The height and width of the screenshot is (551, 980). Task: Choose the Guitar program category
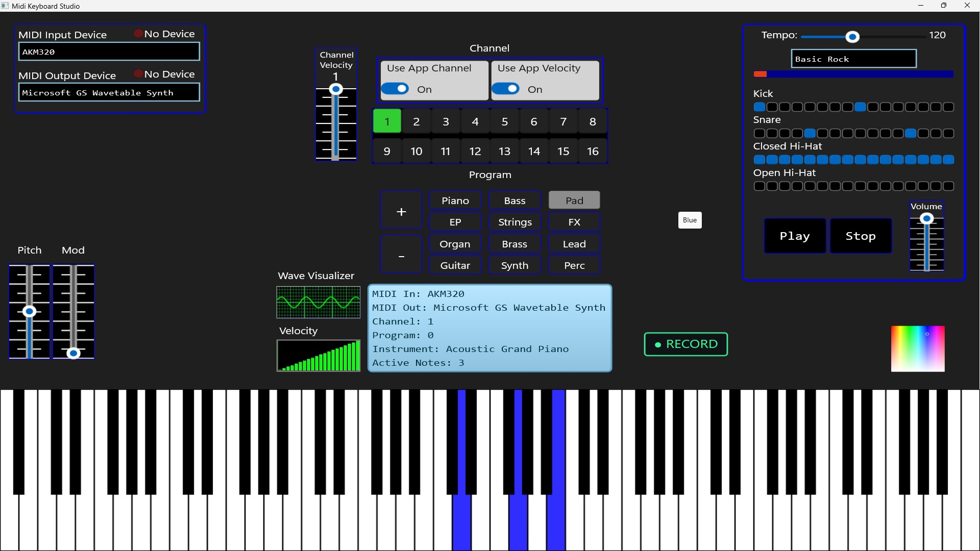click(x=455, y=265)
